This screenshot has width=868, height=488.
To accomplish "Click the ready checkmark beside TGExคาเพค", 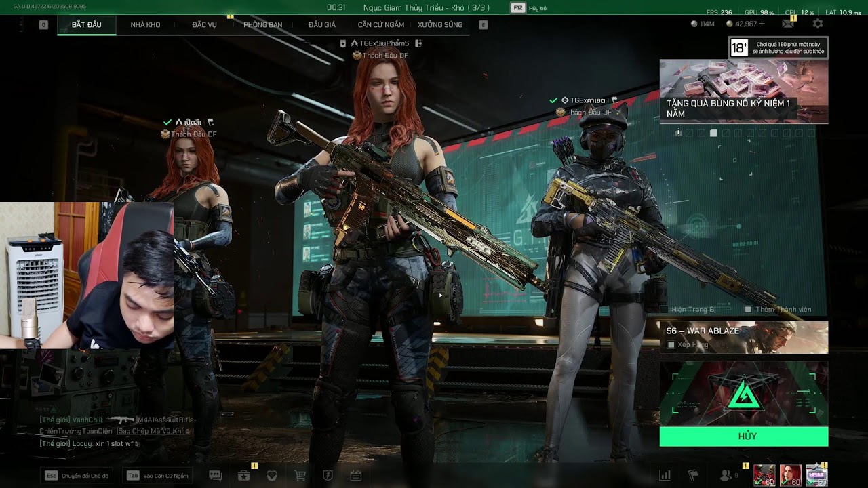I will (x=553, y=100).
